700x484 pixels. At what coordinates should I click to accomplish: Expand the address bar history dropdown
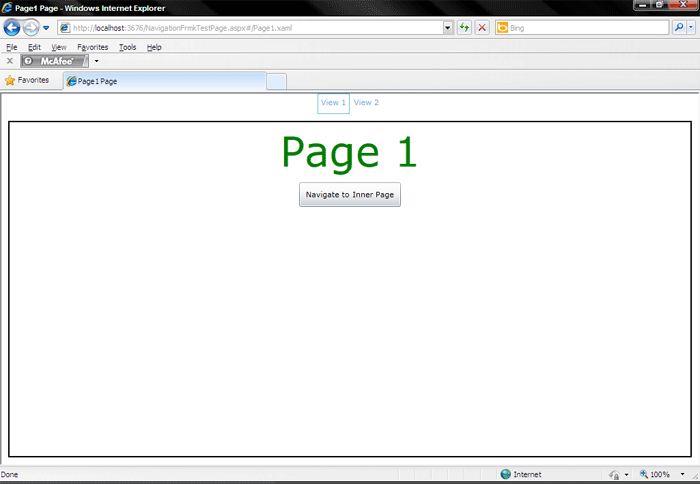pos(448,28)
